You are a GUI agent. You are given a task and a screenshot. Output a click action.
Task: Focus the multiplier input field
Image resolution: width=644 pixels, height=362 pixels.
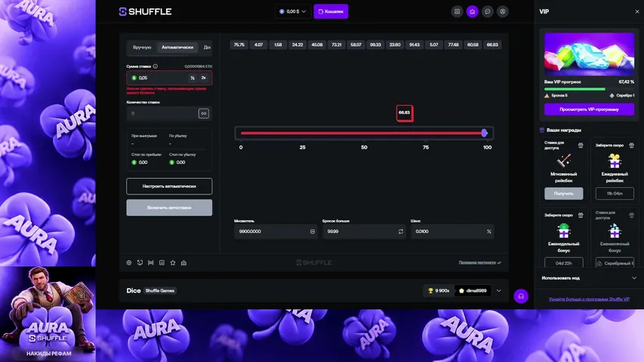(275, 232)
